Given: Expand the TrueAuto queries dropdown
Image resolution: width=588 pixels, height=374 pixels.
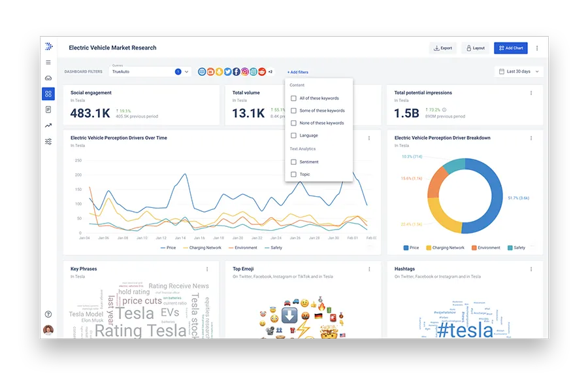Looking at the screenshot, I should pos(150,72).
